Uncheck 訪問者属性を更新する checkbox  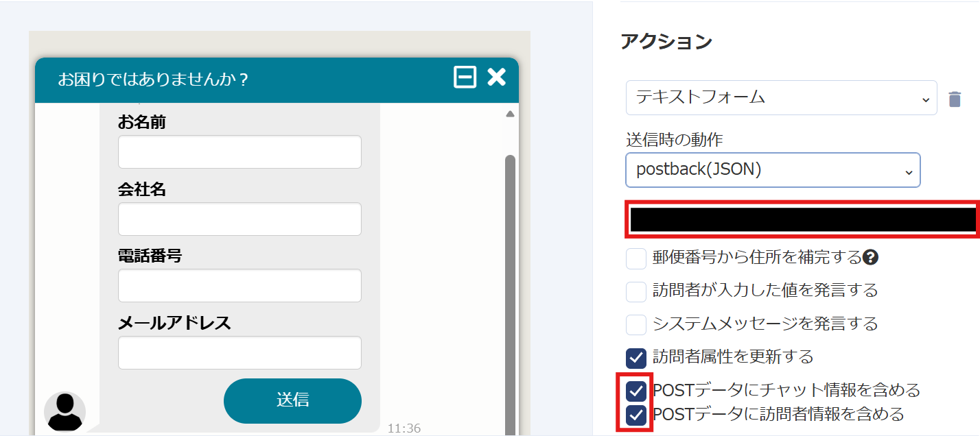pyautogui.click(x=636, y=357)
